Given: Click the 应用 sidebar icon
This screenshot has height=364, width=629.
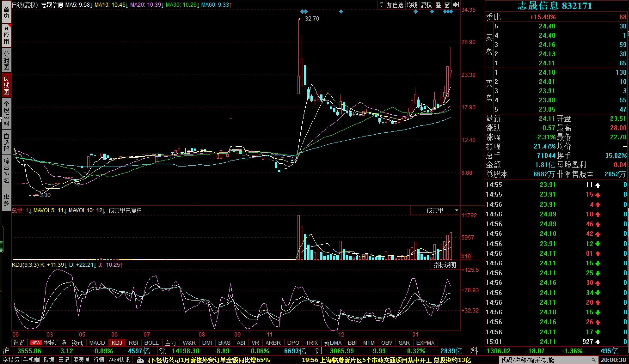Looking at the screenshot, I should coord(6,35).
